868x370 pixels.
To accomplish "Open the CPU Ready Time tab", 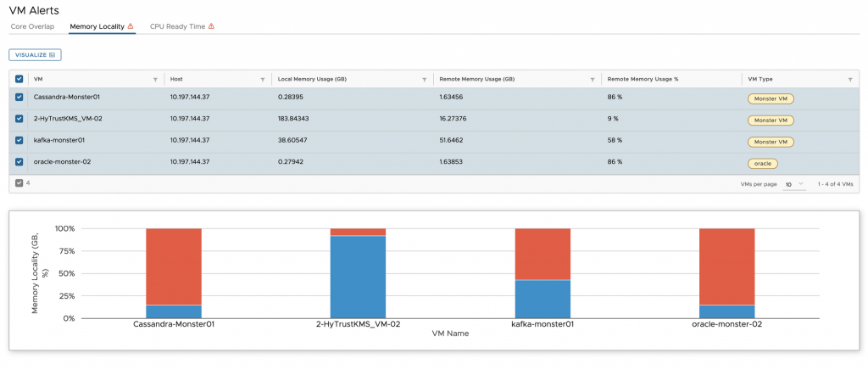I will [177, 26].
